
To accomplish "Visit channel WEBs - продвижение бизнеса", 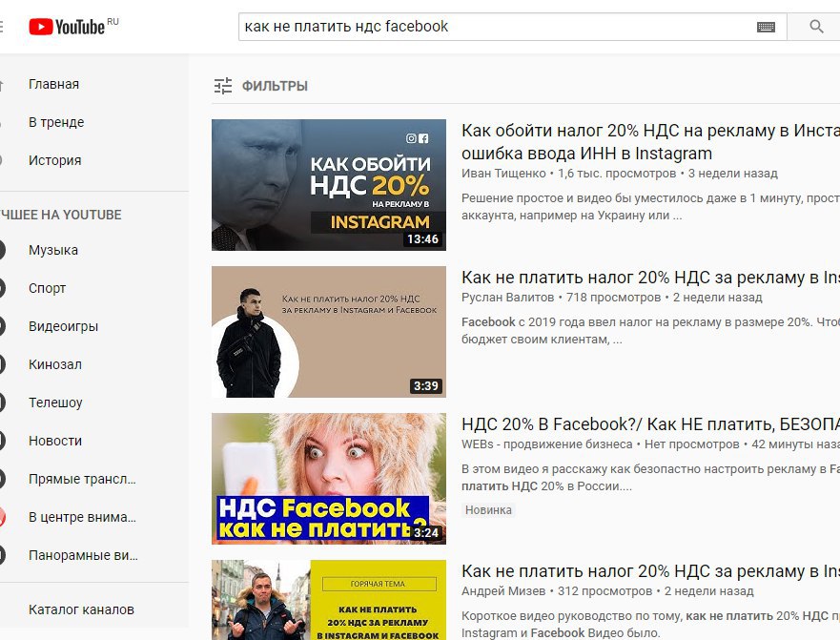I will pos(547,444).
